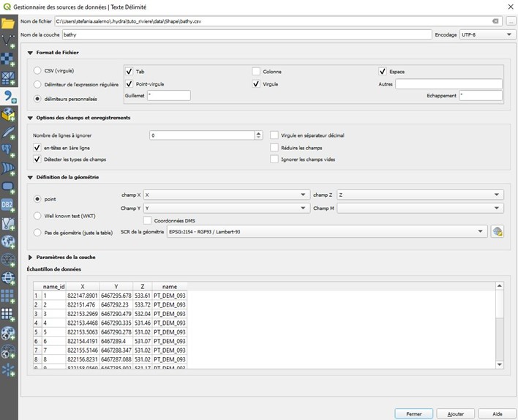Select Pas de géométrie option
This screenshot has height=420, width=518.
coord(37,233)
